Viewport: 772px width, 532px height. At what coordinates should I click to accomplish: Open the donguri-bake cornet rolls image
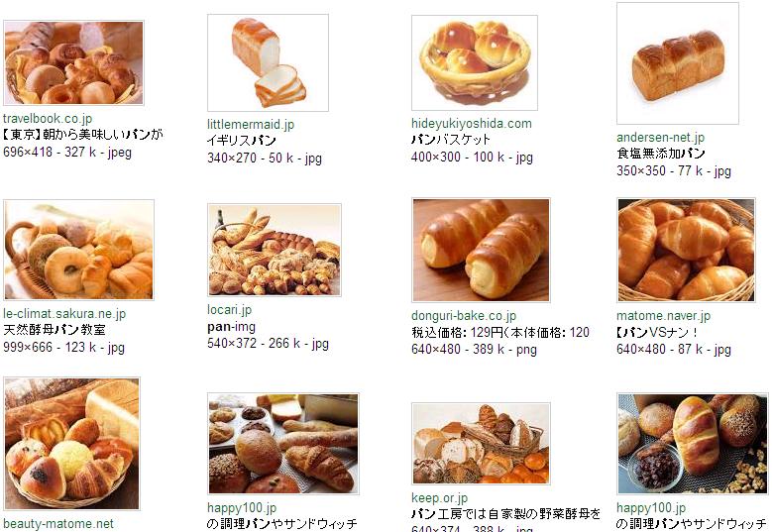click(481, 250)
